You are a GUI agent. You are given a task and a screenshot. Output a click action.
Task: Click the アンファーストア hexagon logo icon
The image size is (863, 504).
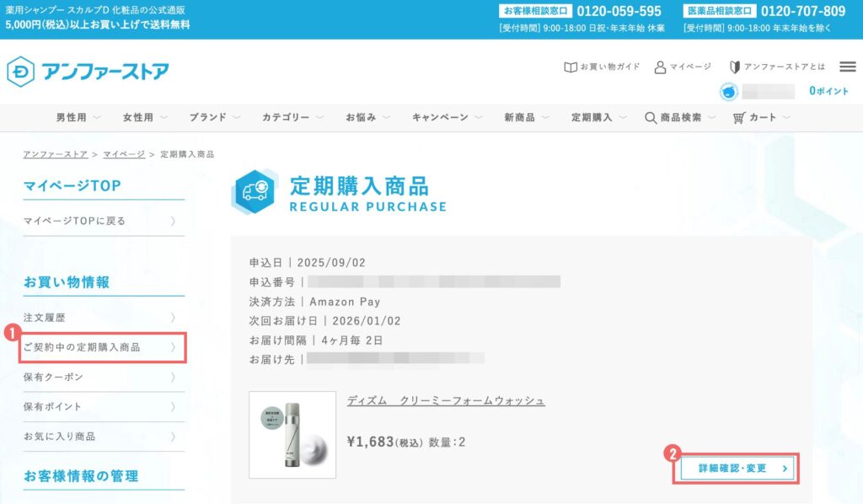tap(20, 72)
